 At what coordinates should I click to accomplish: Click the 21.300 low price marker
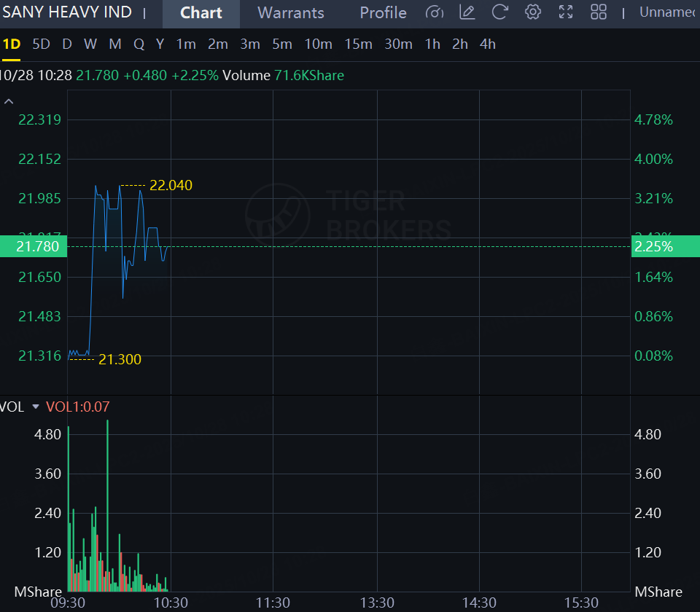click(x=120, y=359)
